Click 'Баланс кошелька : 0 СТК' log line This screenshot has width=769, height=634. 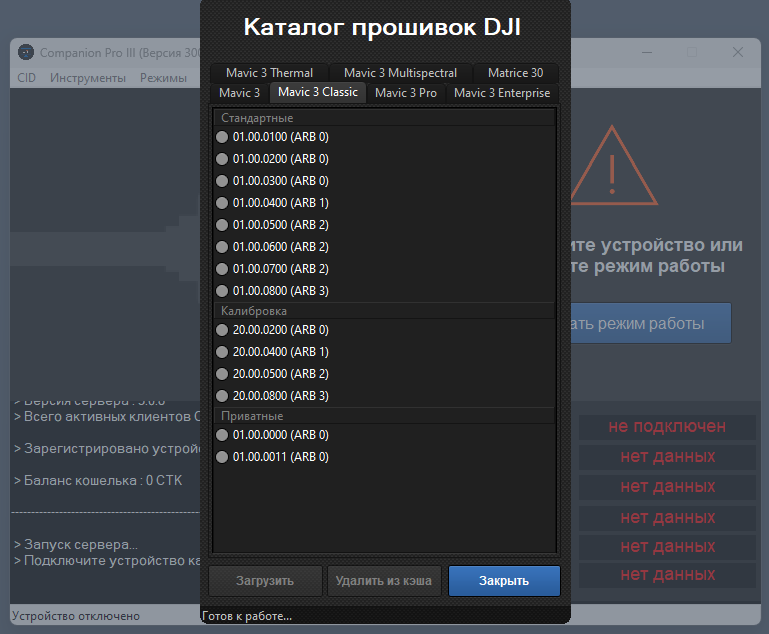point(98,481)
